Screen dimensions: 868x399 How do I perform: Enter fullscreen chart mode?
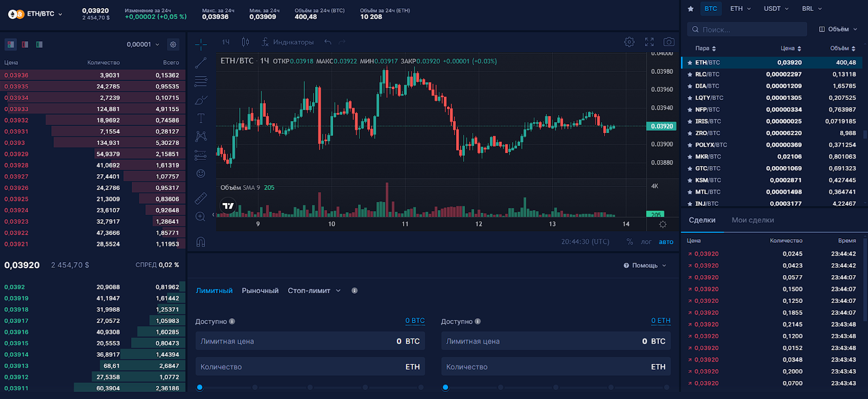coord(649,42)
